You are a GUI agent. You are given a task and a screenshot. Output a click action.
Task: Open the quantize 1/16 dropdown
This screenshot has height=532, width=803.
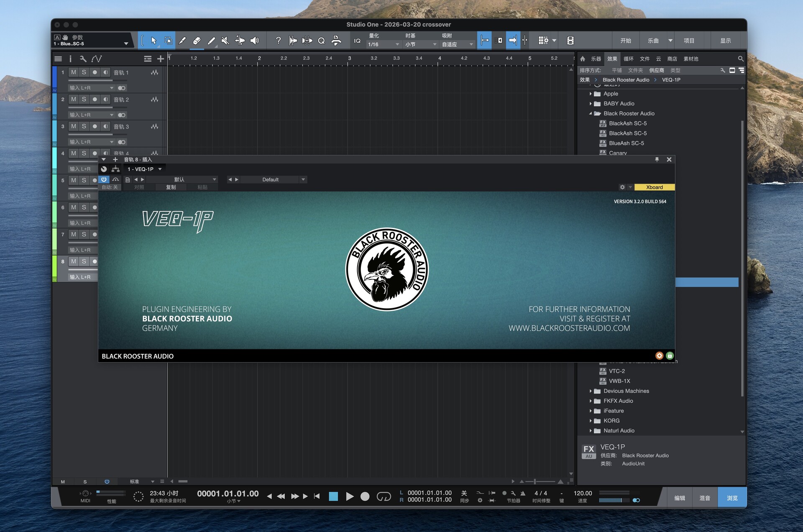pyautogui.click(x=383, y=44)
